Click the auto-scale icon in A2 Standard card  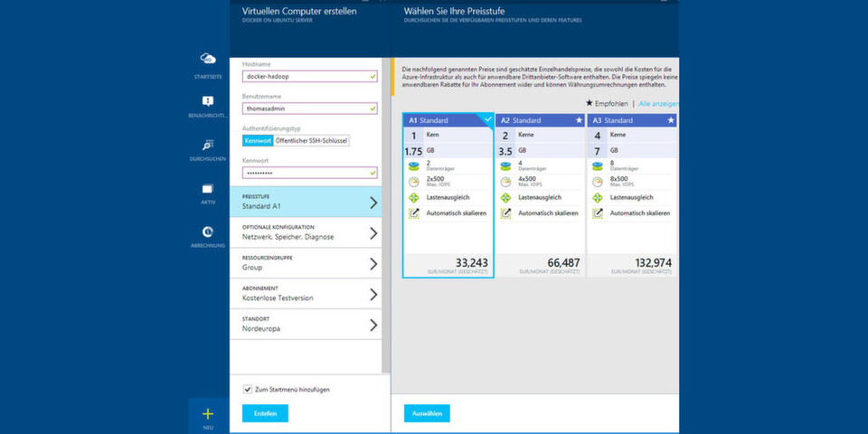[x=505, y=213]
